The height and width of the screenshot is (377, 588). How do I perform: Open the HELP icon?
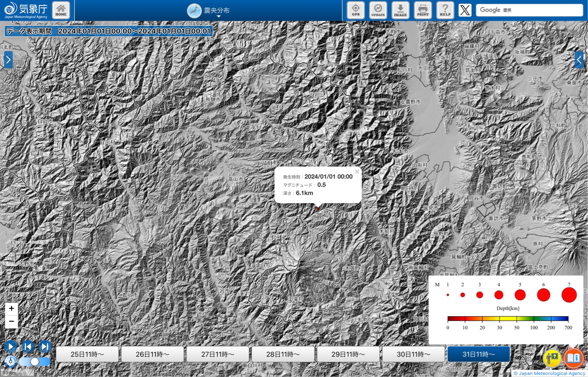(x=445, y=10)
